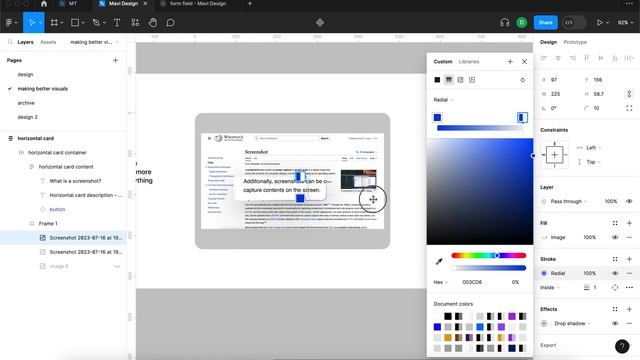Viewport: 640px width, 360px height.
Task: Add a new page
Action: [x=115, y=60]
